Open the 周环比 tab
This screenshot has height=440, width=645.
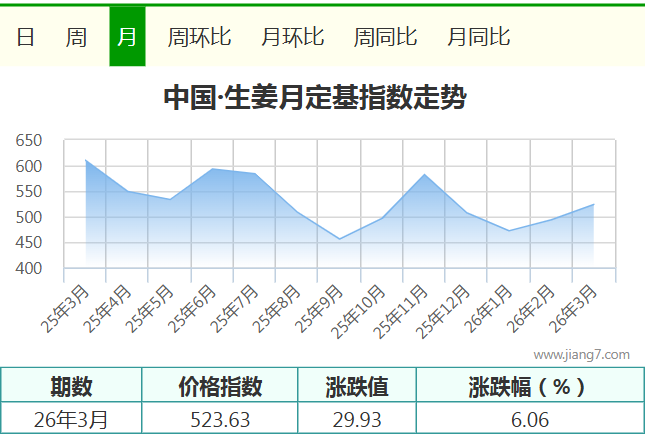coord(199,37)
